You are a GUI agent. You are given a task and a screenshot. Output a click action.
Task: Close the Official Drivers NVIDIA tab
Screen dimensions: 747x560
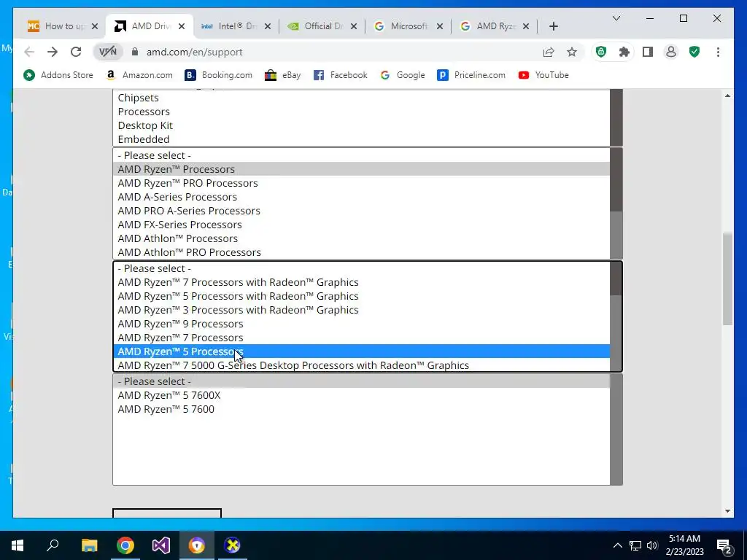354,26
